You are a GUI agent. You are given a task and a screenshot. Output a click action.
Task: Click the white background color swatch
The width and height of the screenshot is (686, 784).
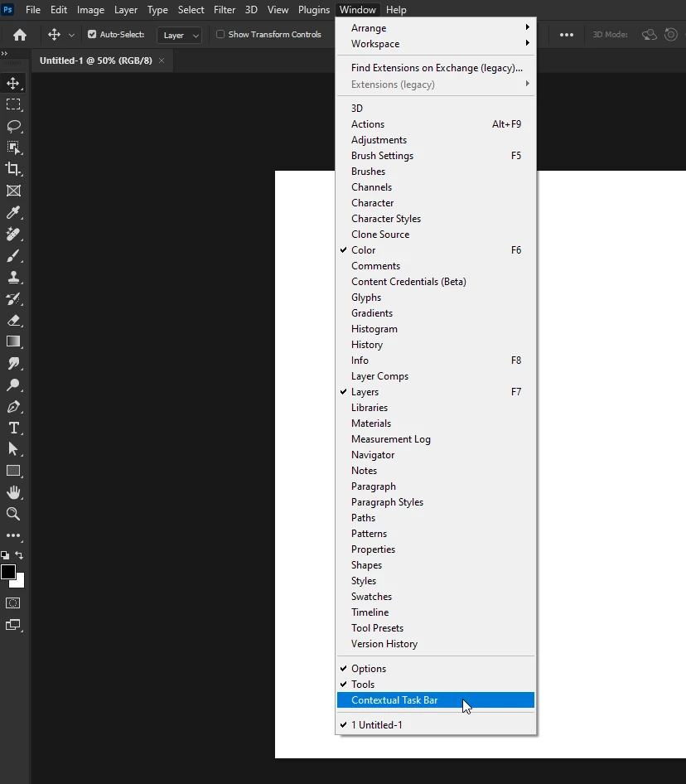click(20, 583)
